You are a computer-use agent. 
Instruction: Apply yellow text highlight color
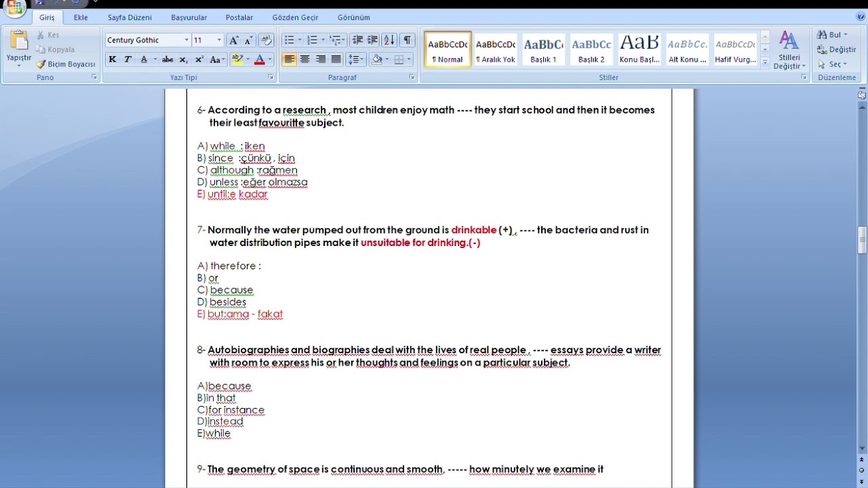237,60
